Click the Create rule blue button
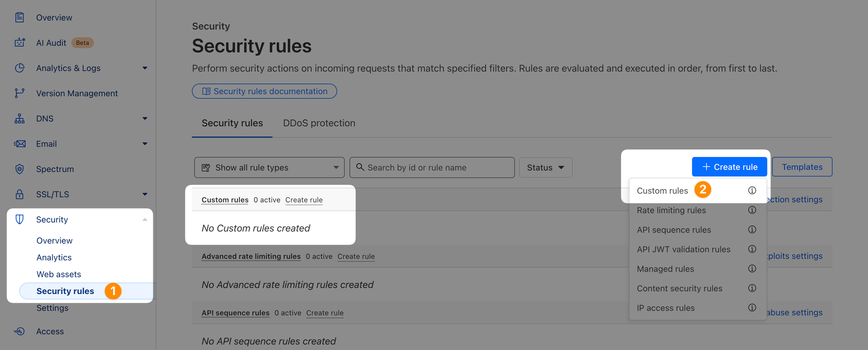Image resolution: width=868 pixels, height=350 pixels. point(730,167)
